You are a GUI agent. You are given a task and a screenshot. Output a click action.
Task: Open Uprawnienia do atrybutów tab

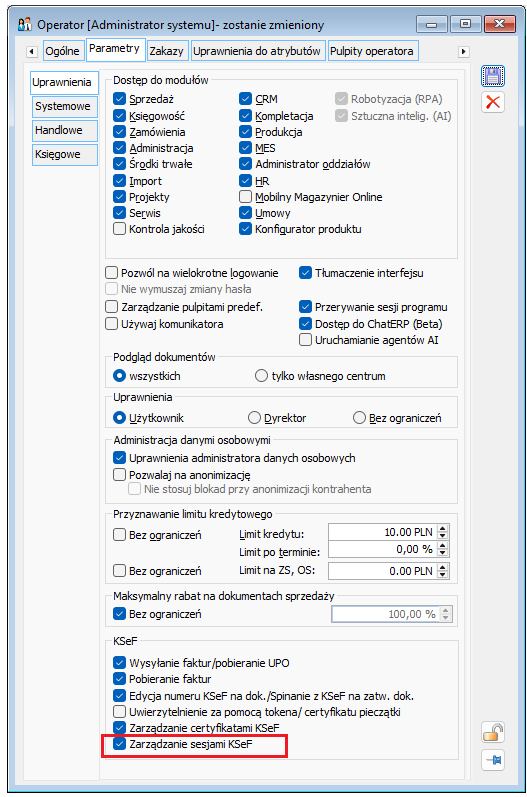pyautogui.click(x=257, y=51)
